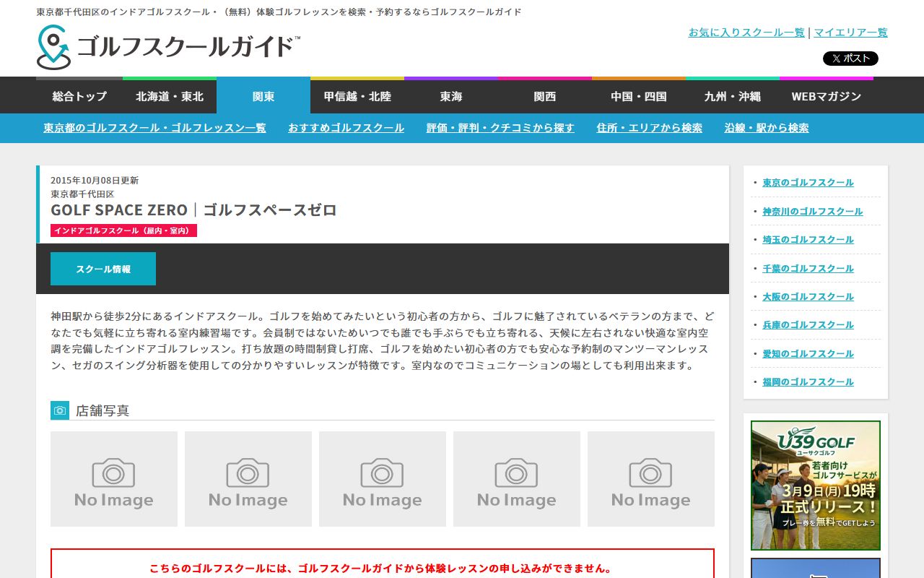Open the WEBマガジン tab

tap(827, 96)
